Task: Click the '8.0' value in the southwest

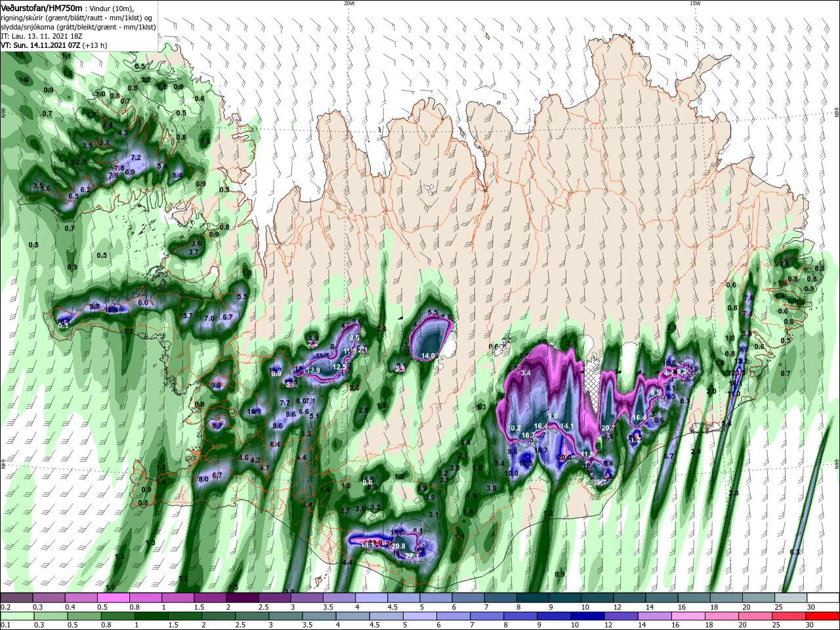Action: click(x=203, y=479)
